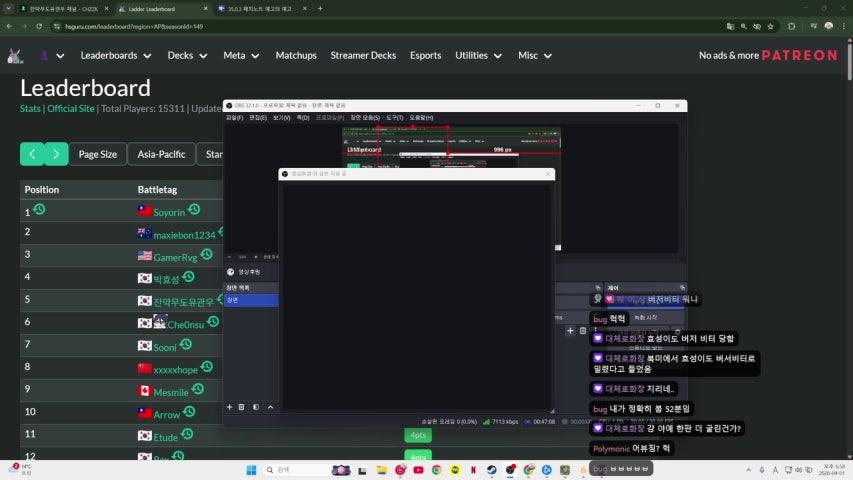This screenshot has height=480, width=853.
Task: Open new browser tab
Action: 320,9
